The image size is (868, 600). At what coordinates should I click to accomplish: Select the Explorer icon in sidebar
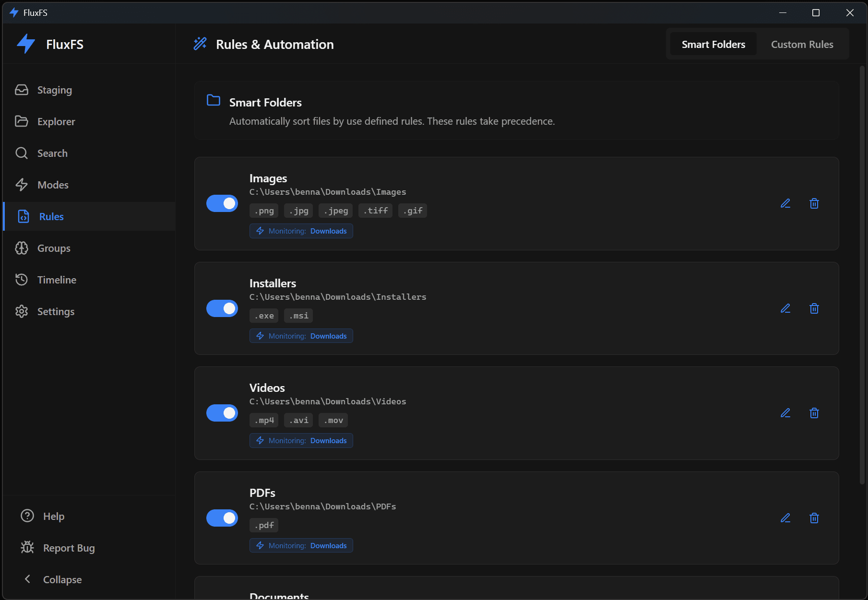click(22, 121)
